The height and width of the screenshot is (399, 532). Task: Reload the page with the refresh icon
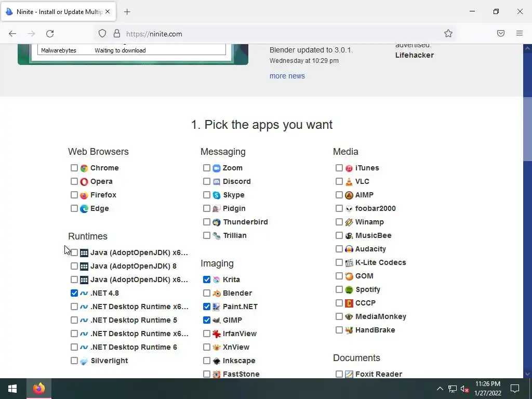point(50,34)
